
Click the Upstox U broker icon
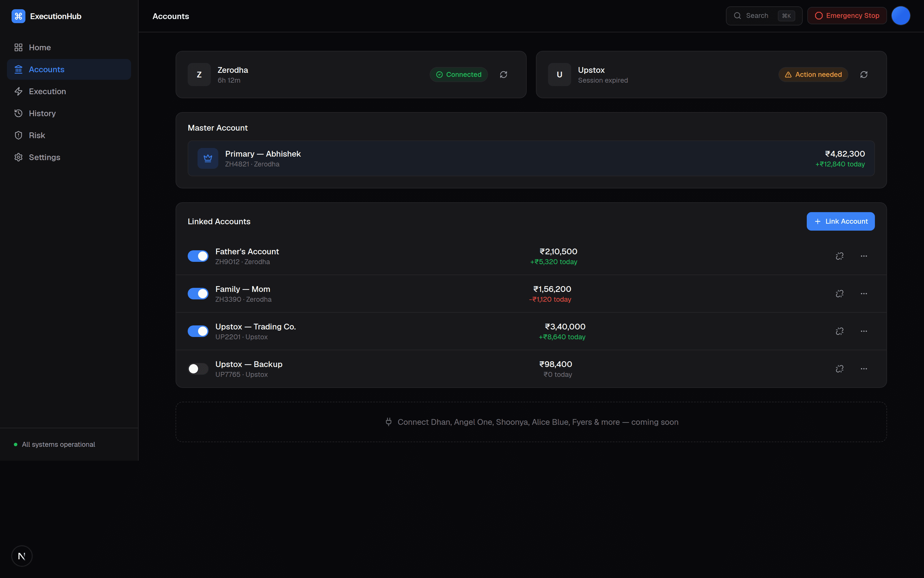[559, 75]
